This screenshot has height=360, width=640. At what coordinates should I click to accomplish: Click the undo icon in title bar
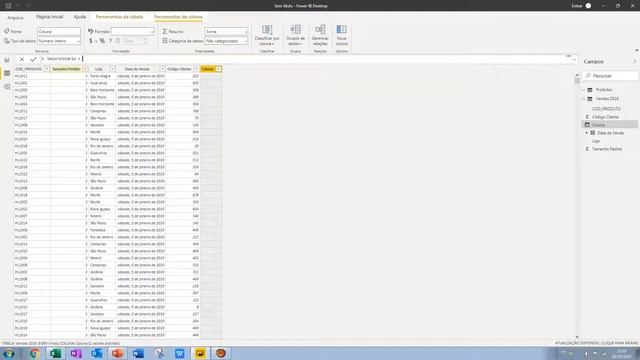coord(18,5)
